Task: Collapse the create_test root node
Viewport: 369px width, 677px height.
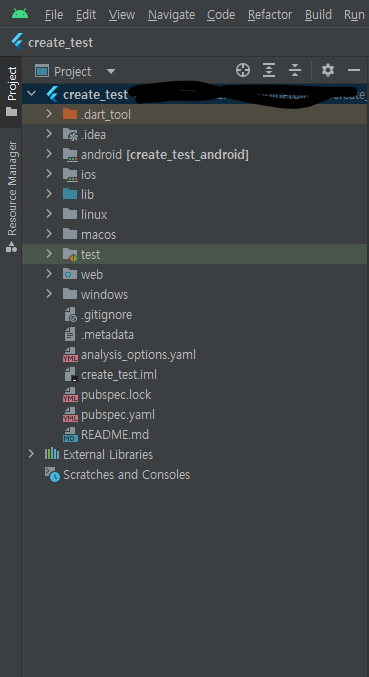Action: 32,94
